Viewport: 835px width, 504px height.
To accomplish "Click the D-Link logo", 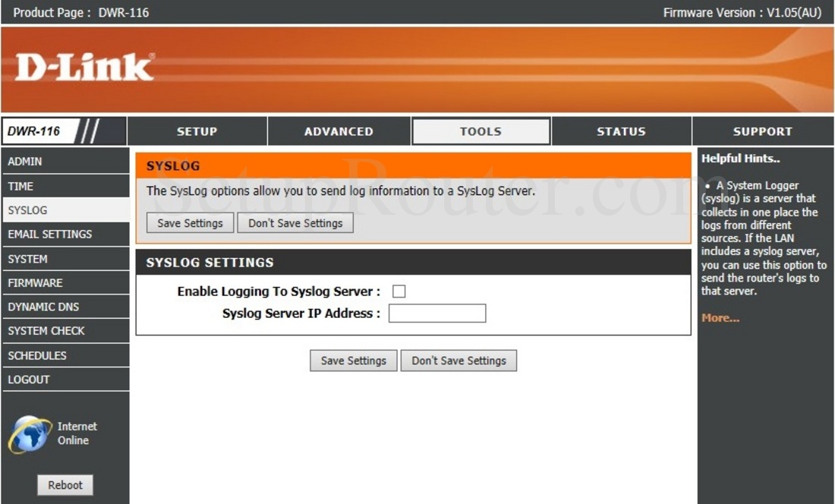I will coord(85,67).
